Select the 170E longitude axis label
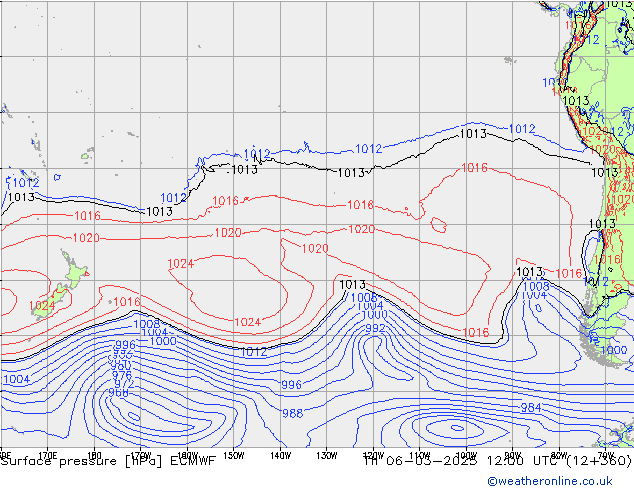The image size is (634, 490). tap(48, 455)
